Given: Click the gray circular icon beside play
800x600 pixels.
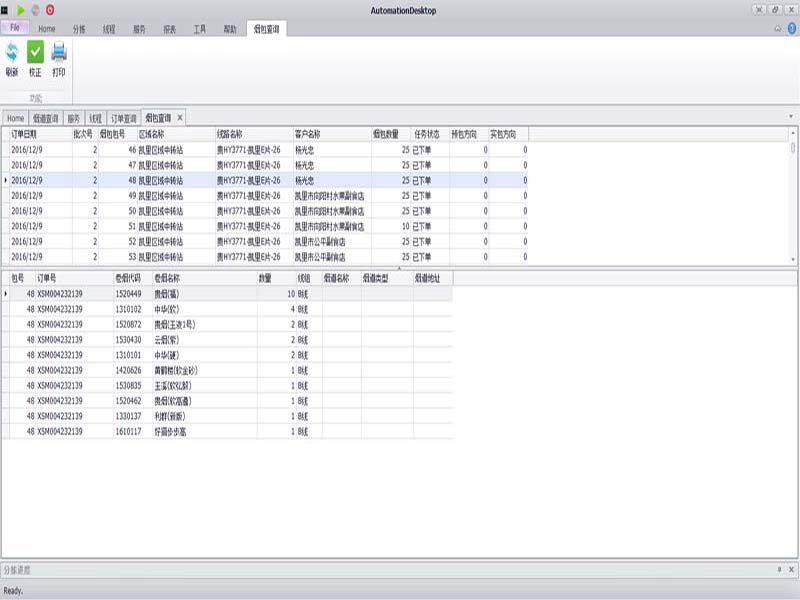Looking at the screenshot, I should (x=35, y=9).
